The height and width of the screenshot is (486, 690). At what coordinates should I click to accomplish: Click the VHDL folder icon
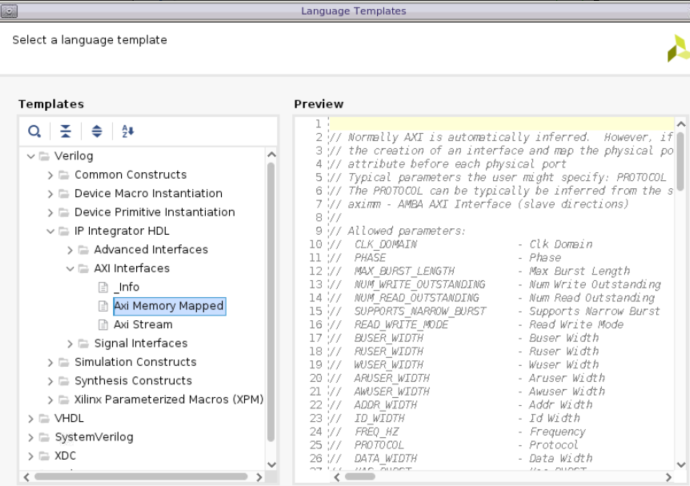tap(44, 418)
